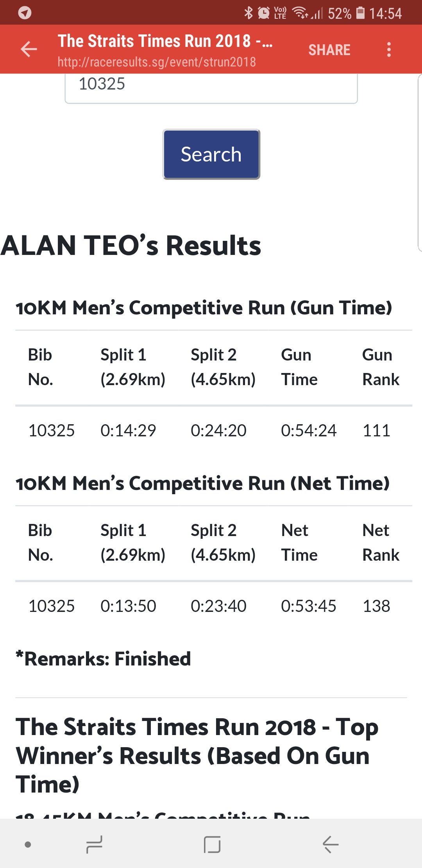Screen dimensions: 422x868
Task: Tap the alarm clock status icon
Action: pyautogui.click(x=264, y=13)
